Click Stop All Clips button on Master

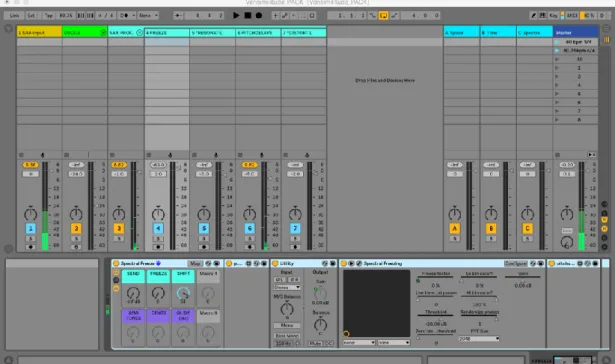pos(557,155)
